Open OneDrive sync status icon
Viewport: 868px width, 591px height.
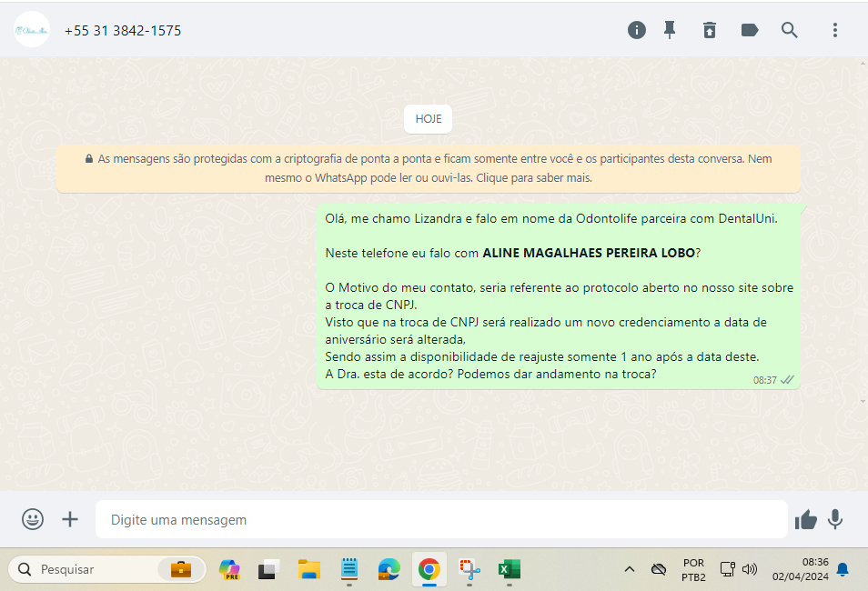tap(658, 569)
